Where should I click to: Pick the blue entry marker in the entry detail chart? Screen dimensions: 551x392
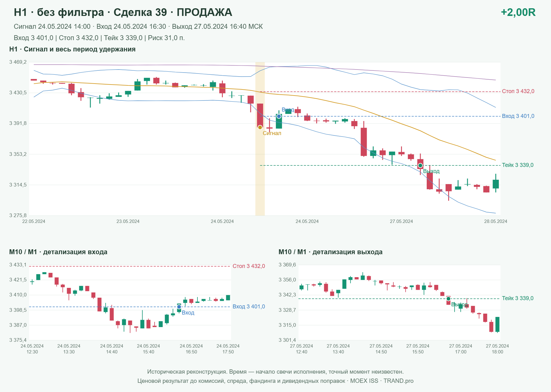click(x=179, y=307)
